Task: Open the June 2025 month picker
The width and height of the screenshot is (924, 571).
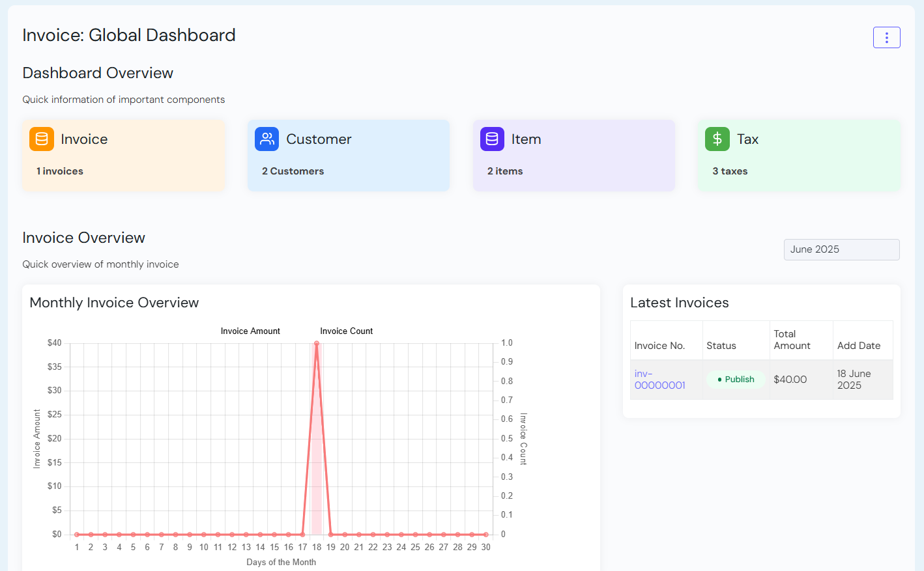Action: point(841,249)
